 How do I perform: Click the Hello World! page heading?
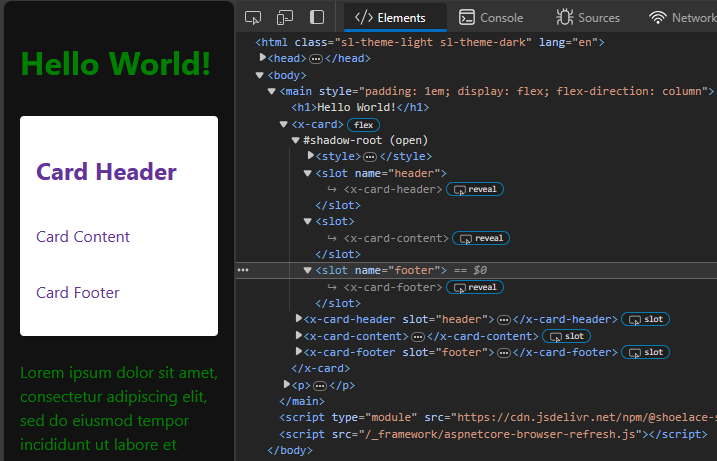[116, 64]
